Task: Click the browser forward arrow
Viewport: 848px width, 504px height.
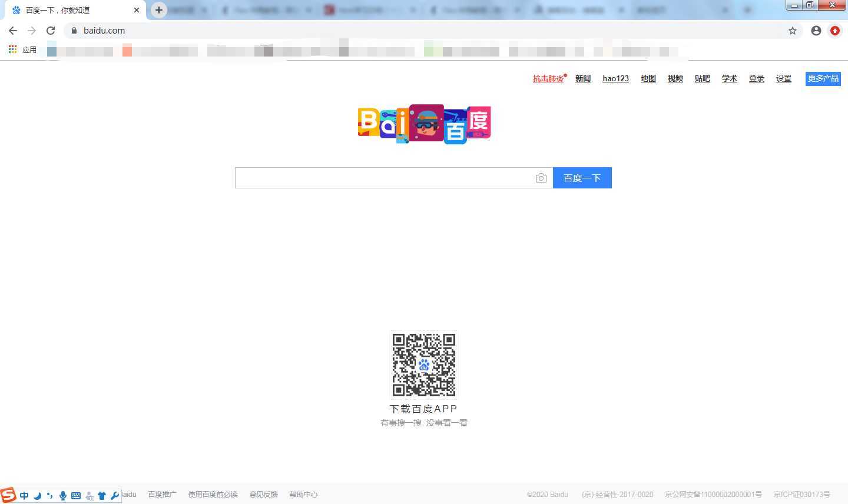Action: (32, 31)
